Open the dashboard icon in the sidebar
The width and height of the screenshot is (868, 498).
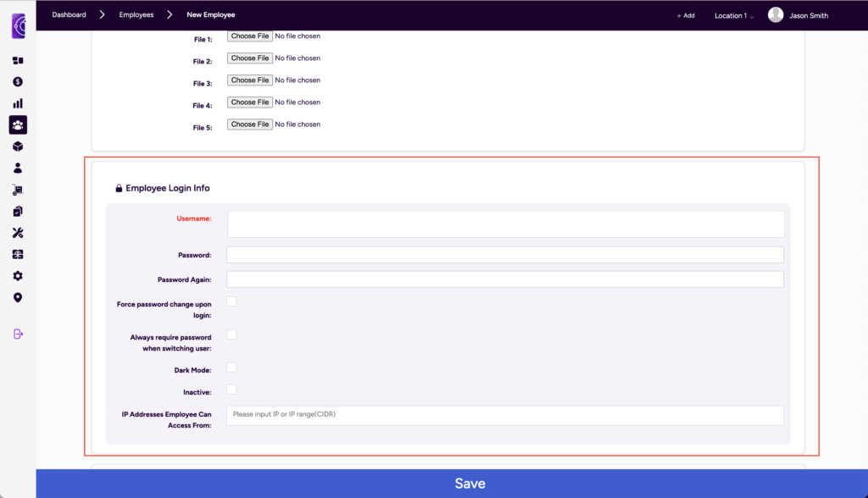coord(18,60)
